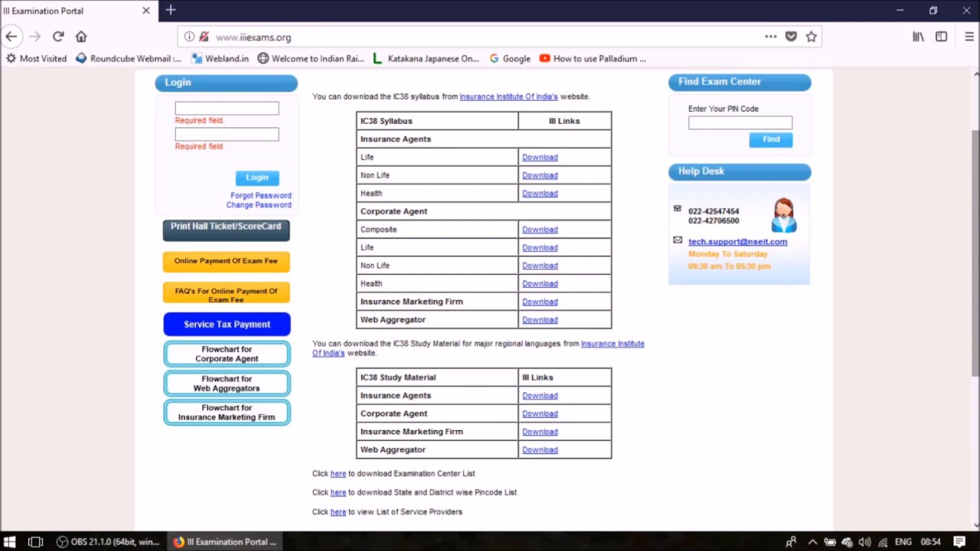This screenshot has width=980, height=551.
Task: Click here to download Examination Center List
Action: [338, 474]
